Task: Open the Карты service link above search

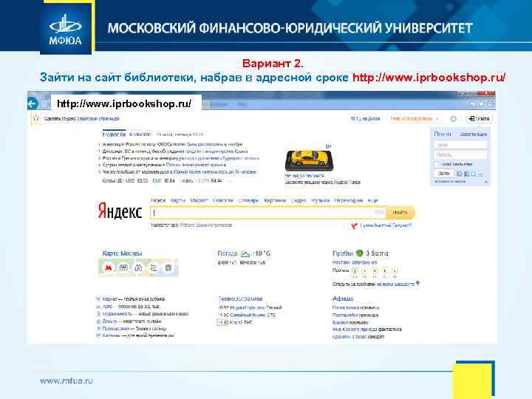Action: (x=178, y=200)
